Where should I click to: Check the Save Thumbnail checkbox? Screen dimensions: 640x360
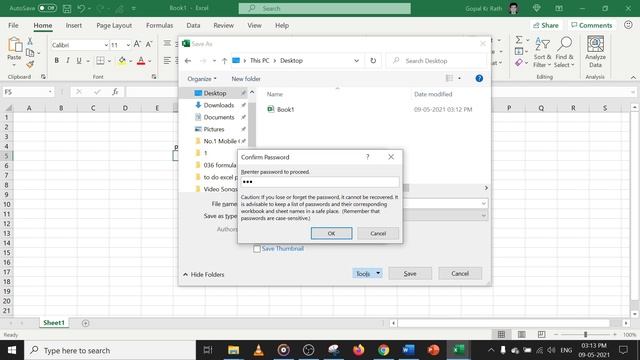pyautogui.click(x=257, y=249)
